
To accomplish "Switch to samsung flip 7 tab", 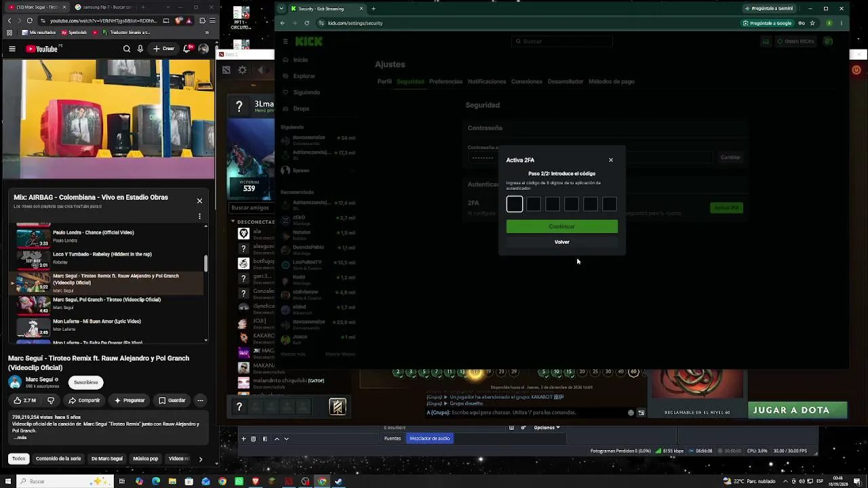I will (x=102, y=7).
